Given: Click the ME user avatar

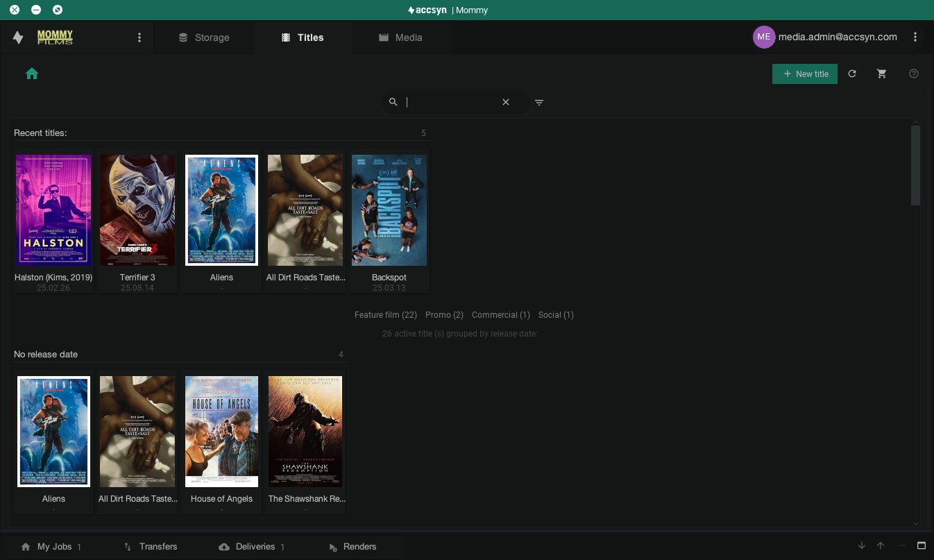Looking at the screenshot, I should tap(763, 37).
